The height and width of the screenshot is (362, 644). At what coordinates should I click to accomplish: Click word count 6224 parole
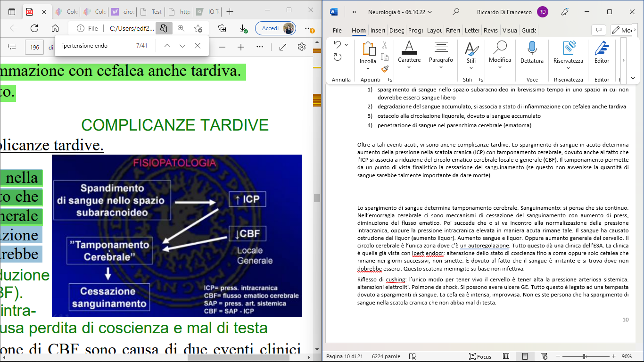pyautogui.click(x=386, y=356)
